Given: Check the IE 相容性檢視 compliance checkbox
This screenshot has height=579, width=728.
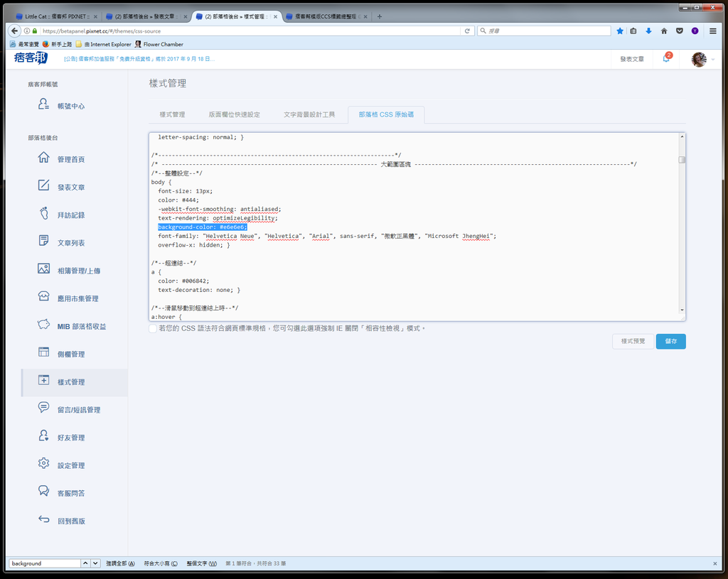Looking at the screenshot, I should click(153, 328).
